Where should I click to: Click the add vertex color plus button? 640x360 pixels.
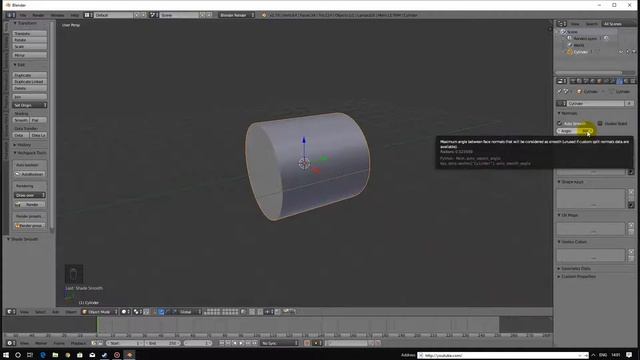tap(631, 252)
